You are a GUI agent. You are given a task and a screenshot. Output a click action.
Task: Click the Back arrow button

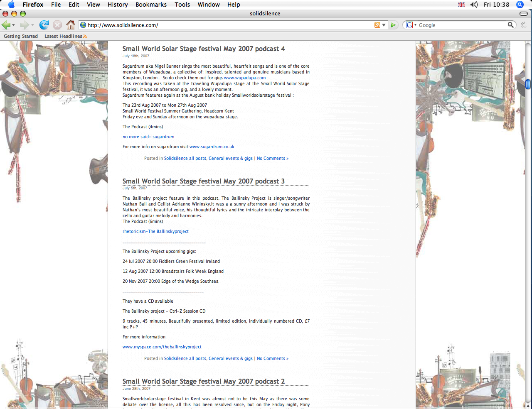point(6,25)
